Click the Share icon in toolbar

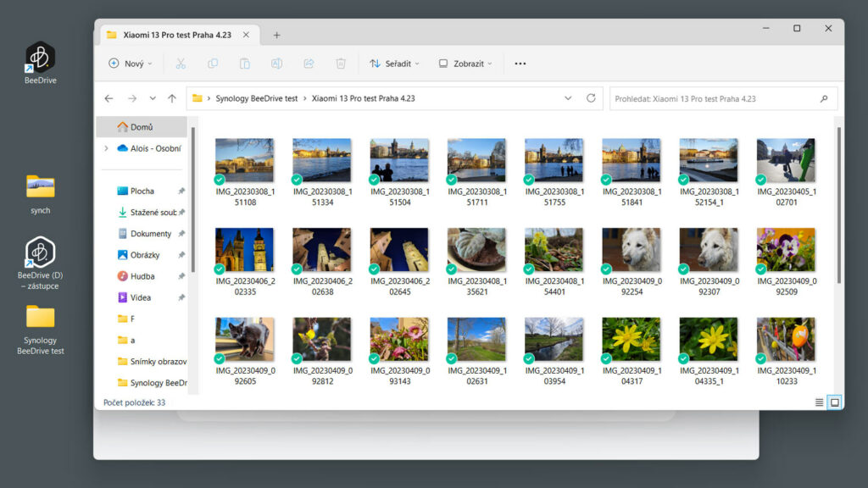point(309,64)
